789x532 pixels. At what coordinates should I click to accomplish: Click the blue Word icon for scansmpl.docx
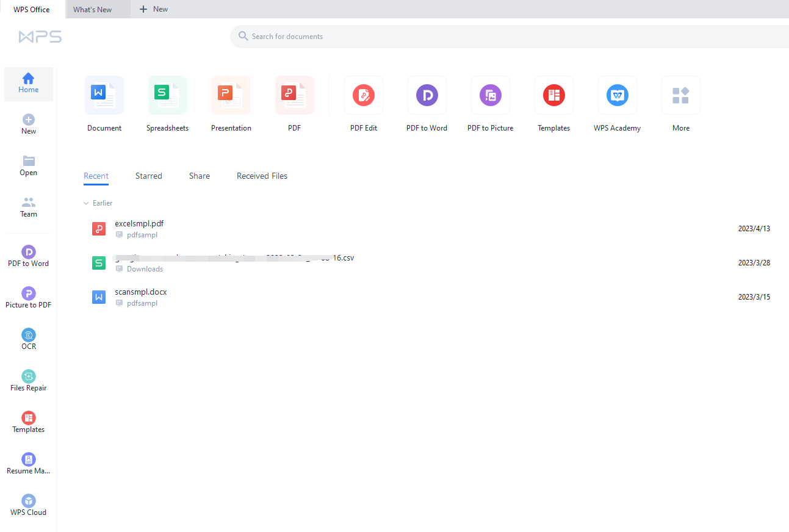pyautogui.click(x=99, y=297)
